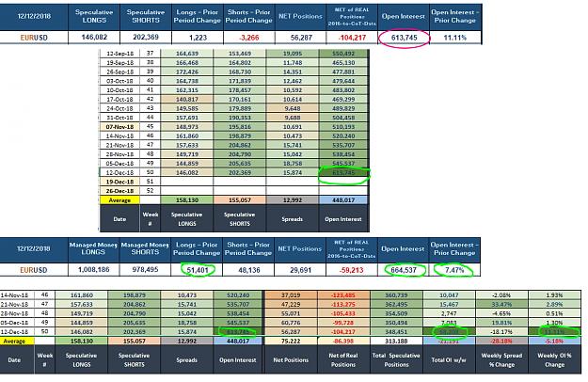
Task: Select the 19.81% Weekly Spread change cell
Action: [x=501, y=323]
